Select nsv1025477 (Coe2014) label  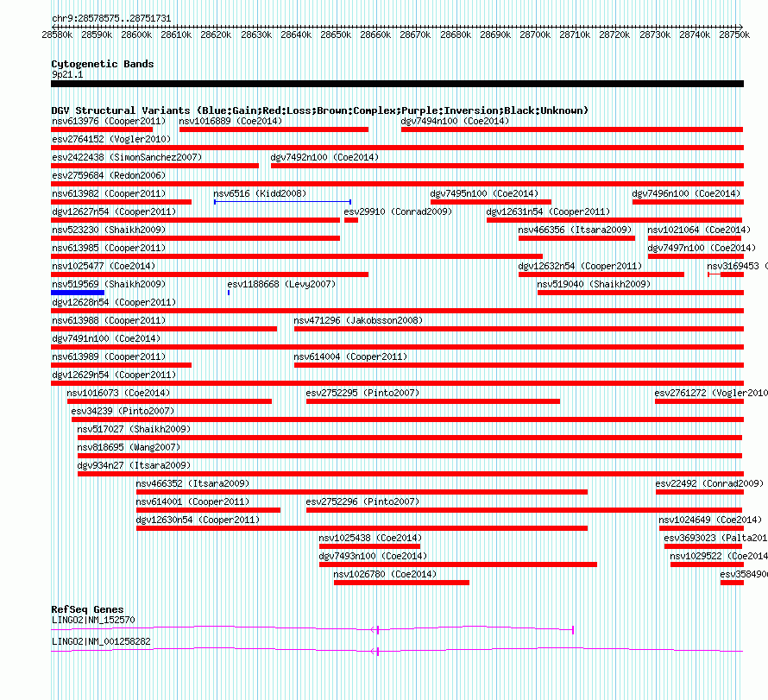[104, 266]
